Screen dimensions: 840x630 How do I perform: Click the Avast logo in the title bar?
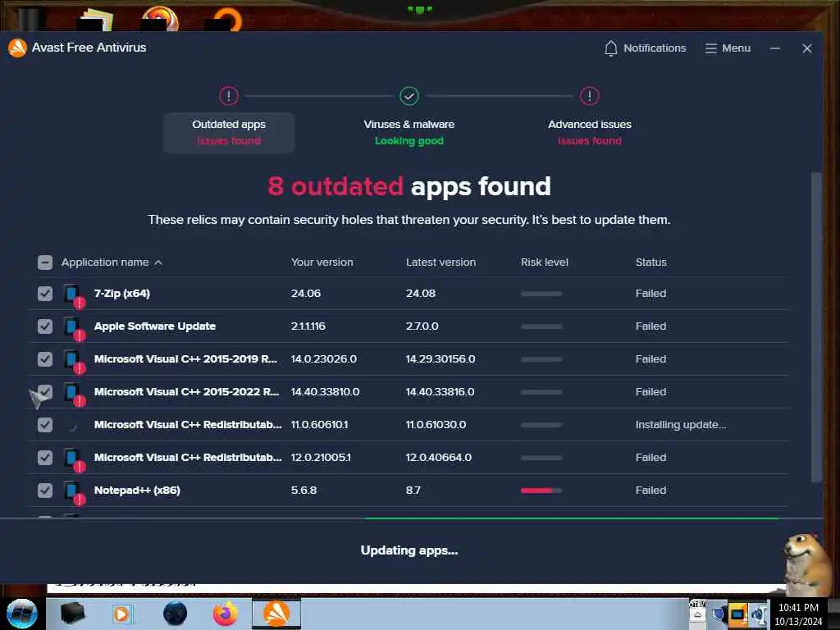click(x=17, y=48)
